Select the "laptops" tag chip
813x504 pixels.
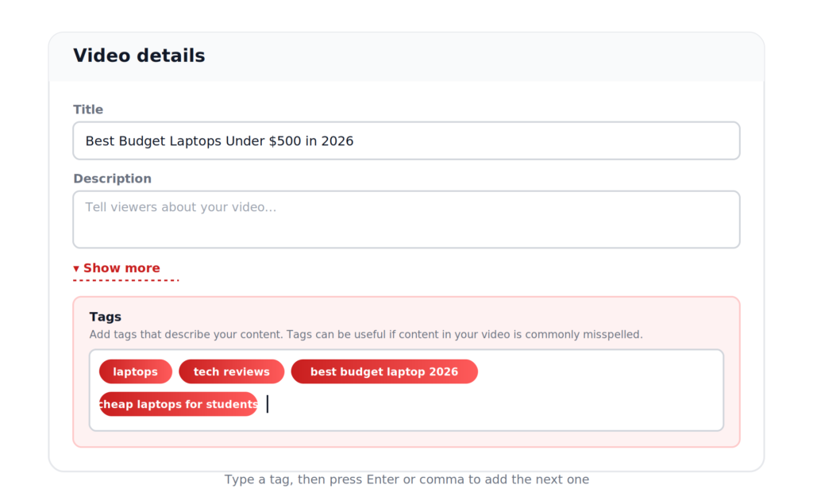pos(135,371)
